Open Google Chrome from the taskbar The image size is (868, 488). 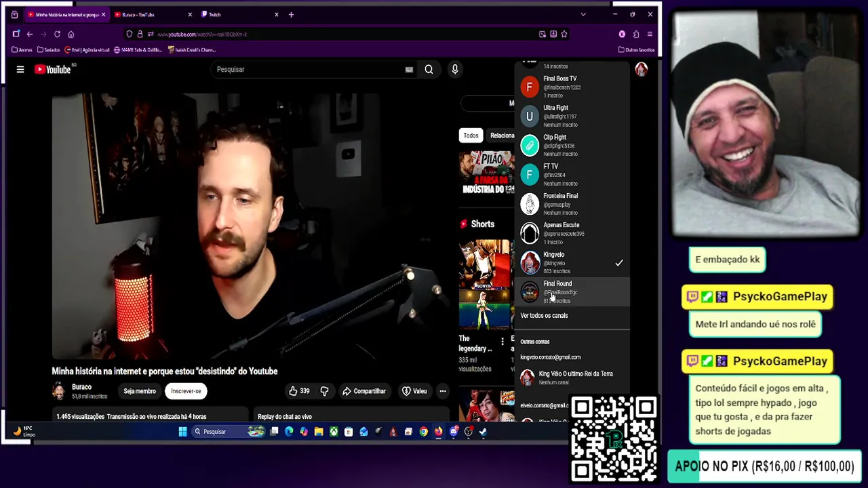pyautogui.click(x=423, y=431)
